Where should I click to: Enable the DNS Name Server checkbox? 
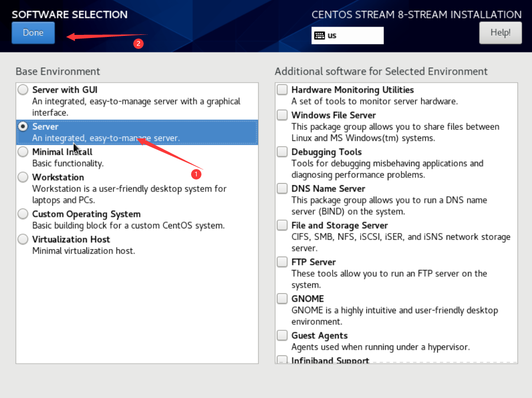click(282, 188)
